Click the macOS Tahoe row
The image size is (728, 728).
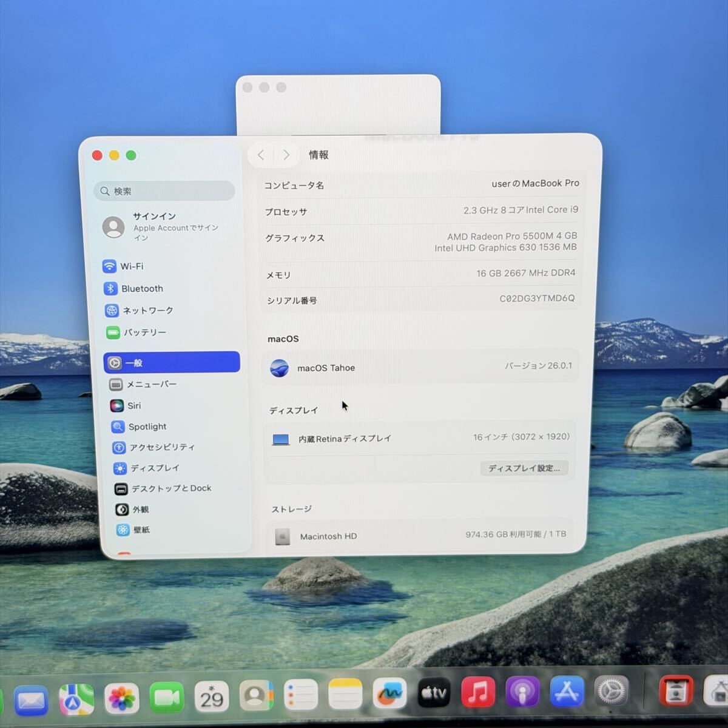[x=420, y=367]
